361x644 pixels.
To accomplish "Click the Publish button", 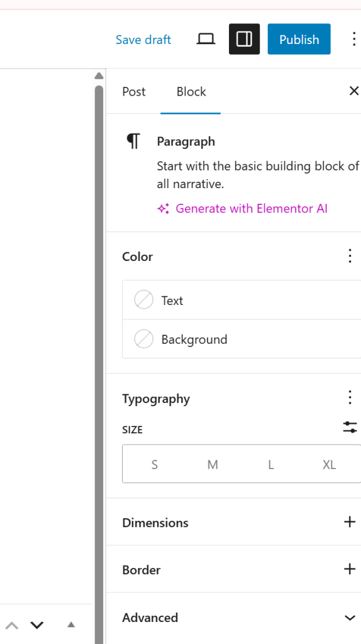I will click(x=299, y=40).
